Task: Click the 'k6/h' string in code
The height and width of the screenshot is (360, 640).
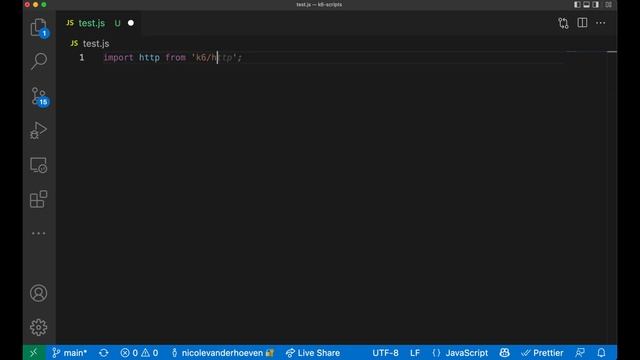Action: pyautogui.click(x=204, y=58)
